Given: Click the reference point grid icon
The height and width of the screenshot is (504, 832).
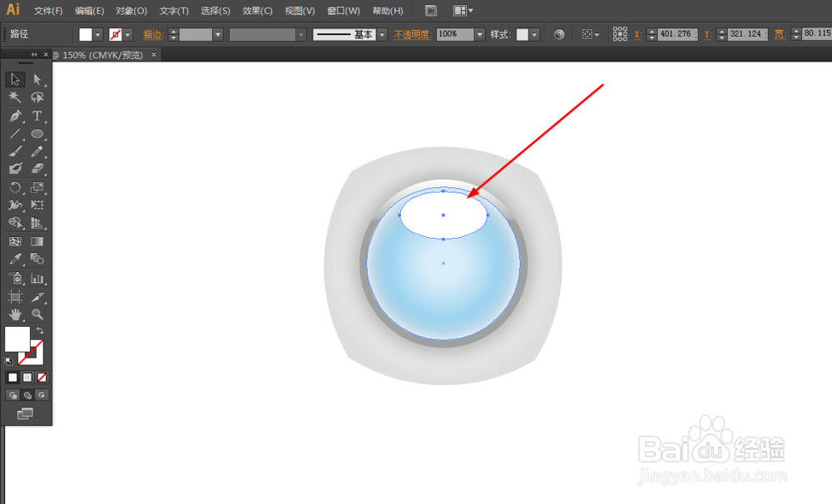Looking at the screenshot, I should point(620,34).
